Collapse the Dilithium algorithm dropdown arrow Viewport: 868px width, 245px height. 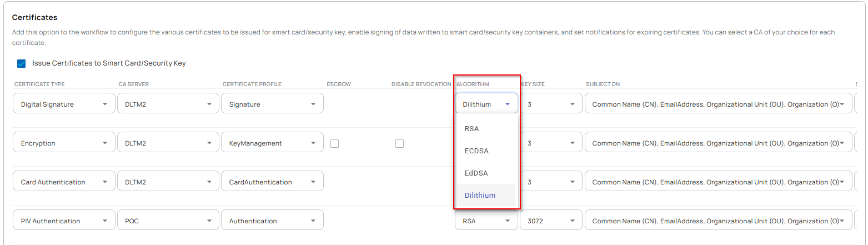click(508, 104)
